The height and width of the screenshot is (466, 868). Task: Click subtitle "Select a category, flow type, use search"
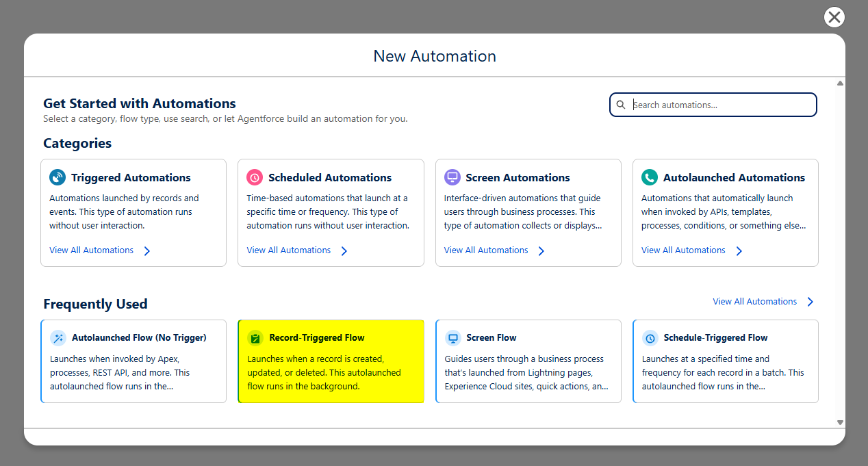point(225,118)
